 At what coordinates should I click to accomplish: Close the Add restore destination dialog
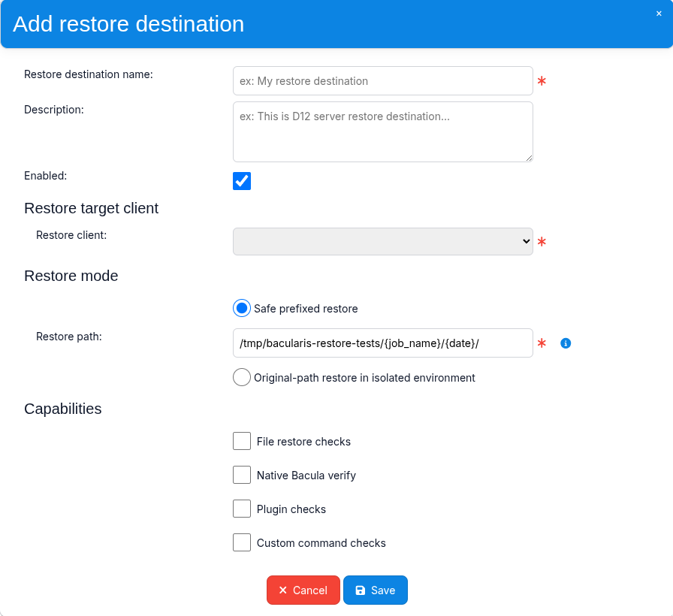pyautogui.click(x=659, y=14)
